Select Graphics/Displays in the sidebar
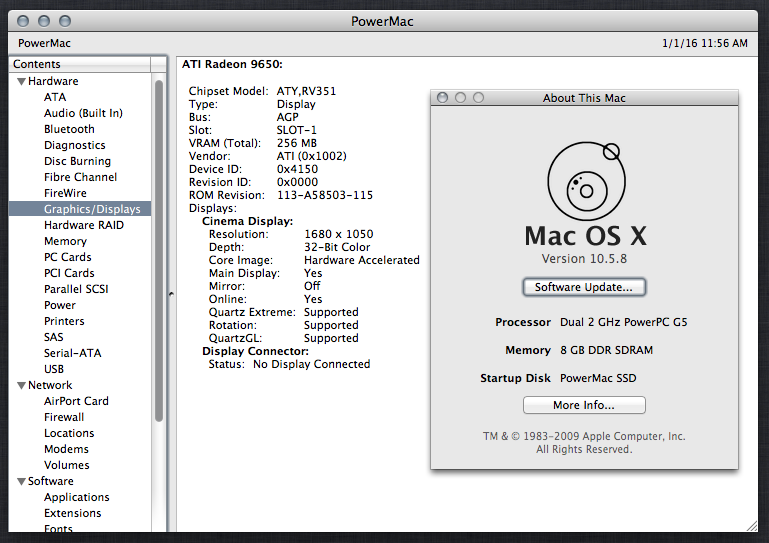The image size is (769, 543). (92, 209)
